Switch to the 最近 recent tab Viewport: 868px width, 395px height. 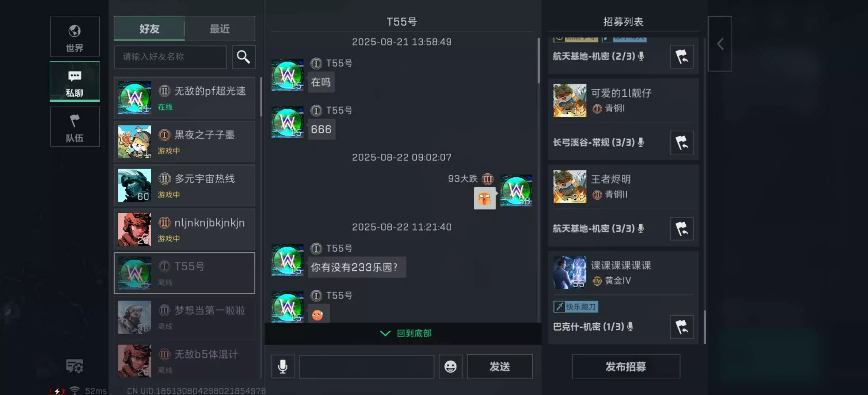[220, 29]
